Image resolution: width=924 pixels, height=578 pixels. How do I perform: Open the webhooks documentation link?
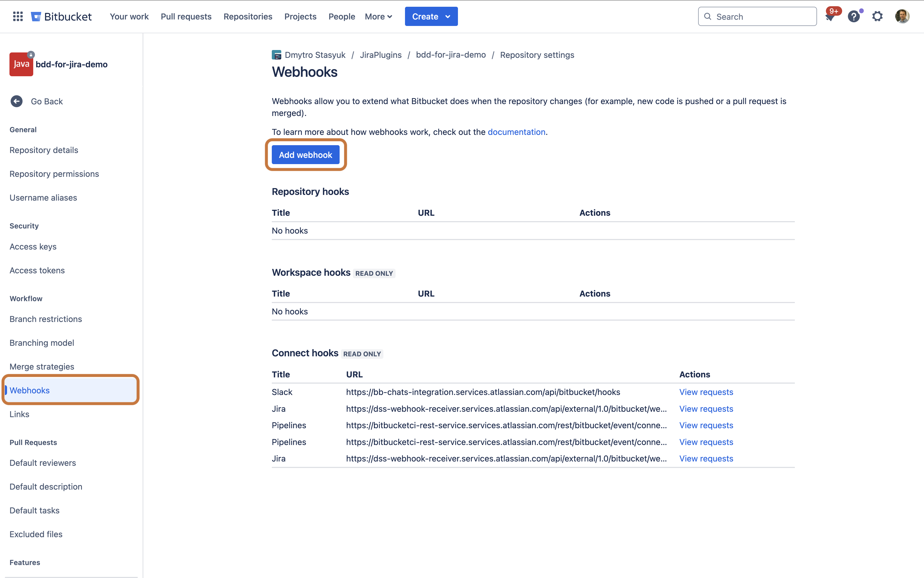(516, 132)
